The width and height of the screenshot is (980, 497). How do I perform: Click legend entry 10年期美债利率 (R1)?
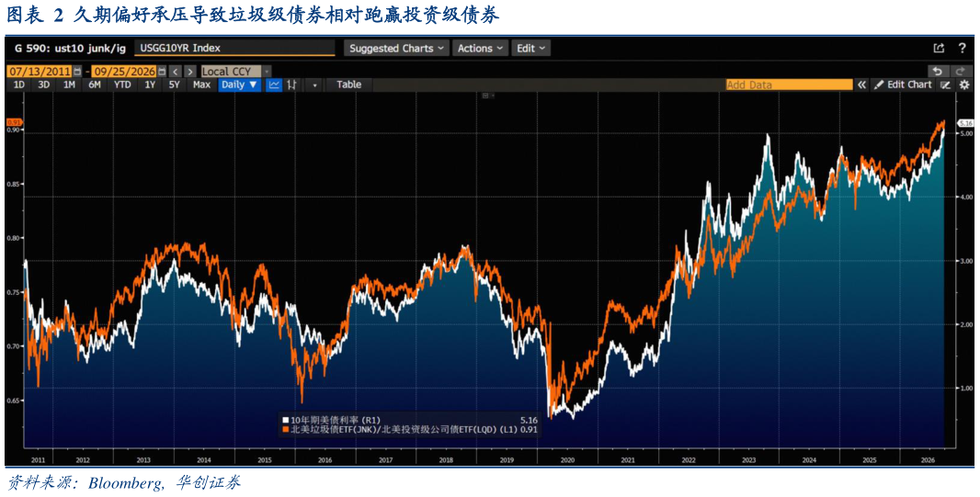click(335, 420)
